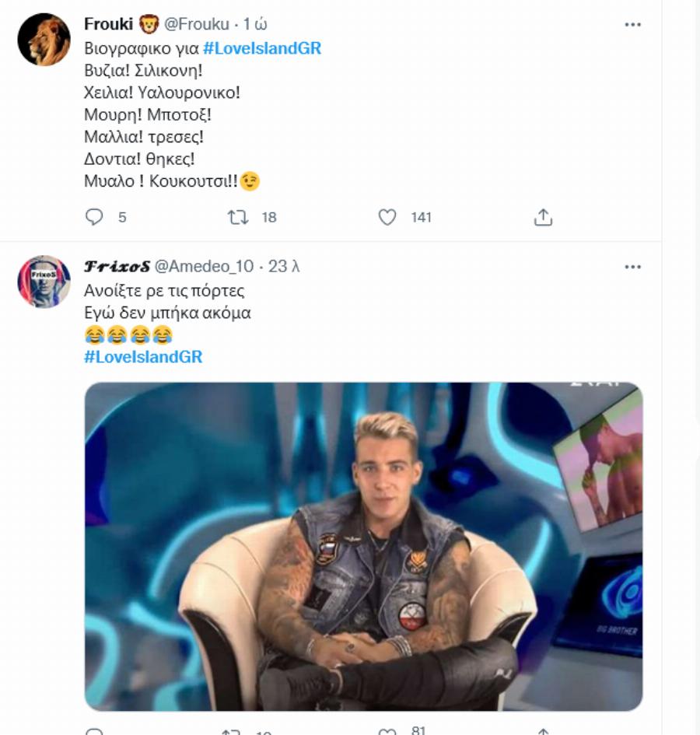Open the share icon under FrixoS's tweet
The height and width of the screenshot is (735, 700).
[542, 730]
